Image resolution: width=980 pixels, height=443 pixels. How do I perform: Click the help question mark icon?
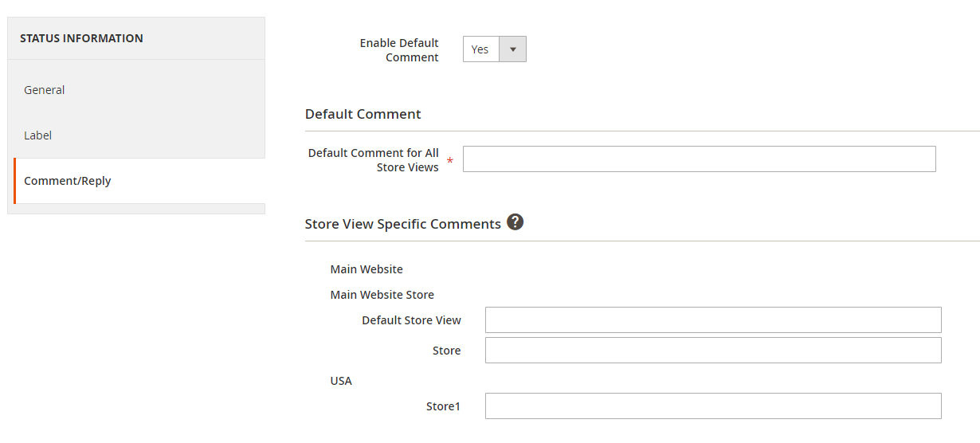point(515,222)
